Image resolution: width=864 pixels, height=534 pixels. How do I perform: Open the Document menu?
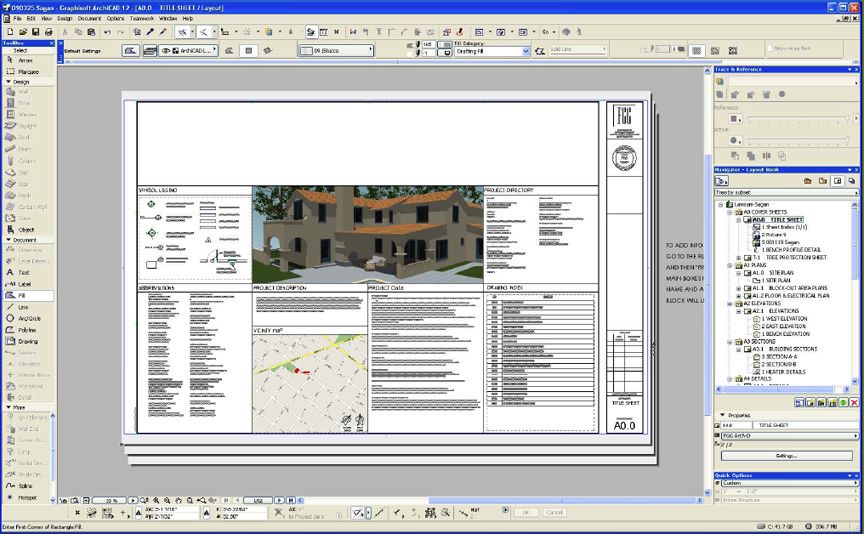coord(89,18)
